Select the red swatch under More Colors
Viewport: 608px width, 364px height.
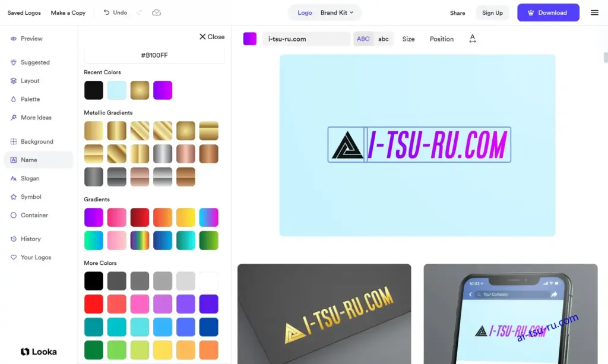pyautogui.click(x=94, y=304)
